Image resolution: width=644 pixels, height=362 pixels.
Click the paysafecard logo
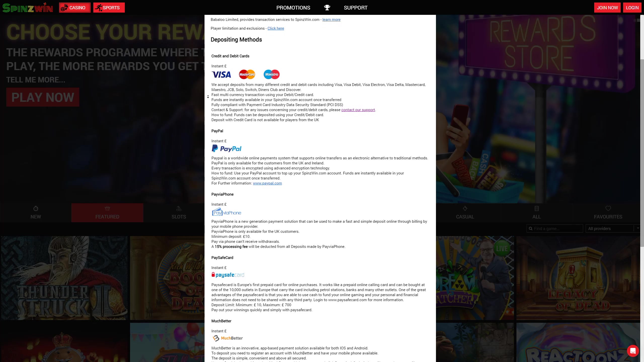pyautogui.click(x=228, y=275)
